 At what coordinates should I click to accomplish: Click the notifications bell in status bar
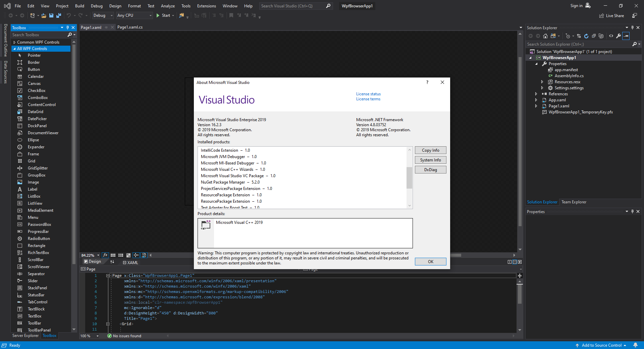point(635,345)
